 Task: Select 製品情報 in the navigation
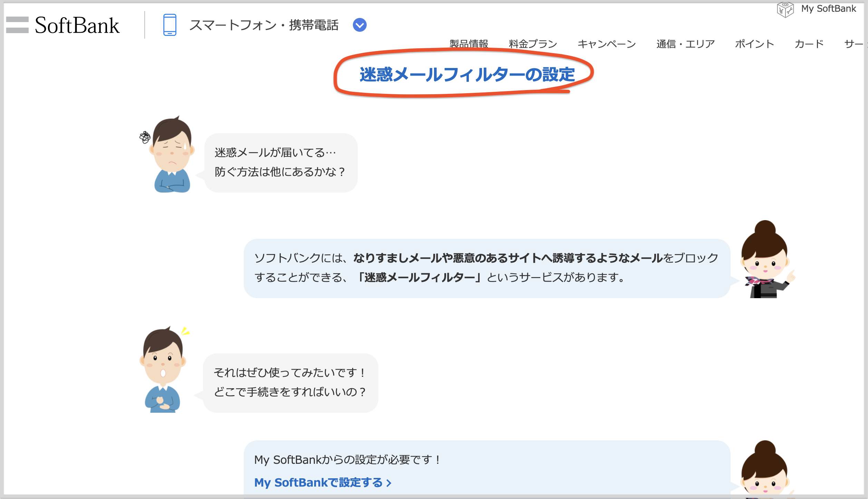pyautogui.click(x=468, y=44)
